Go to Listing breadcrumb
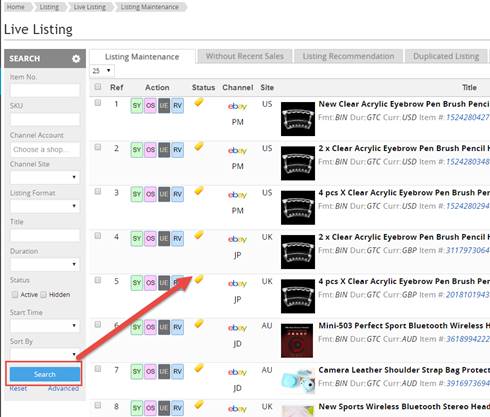490x417 pixels. click(x=49, y=7)
